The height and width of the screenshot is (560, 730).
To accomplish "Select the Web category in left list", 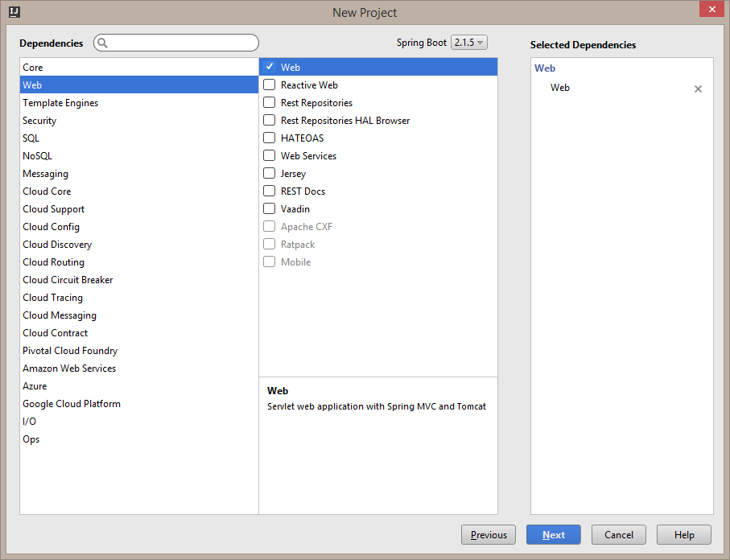I will coord(139,84).
